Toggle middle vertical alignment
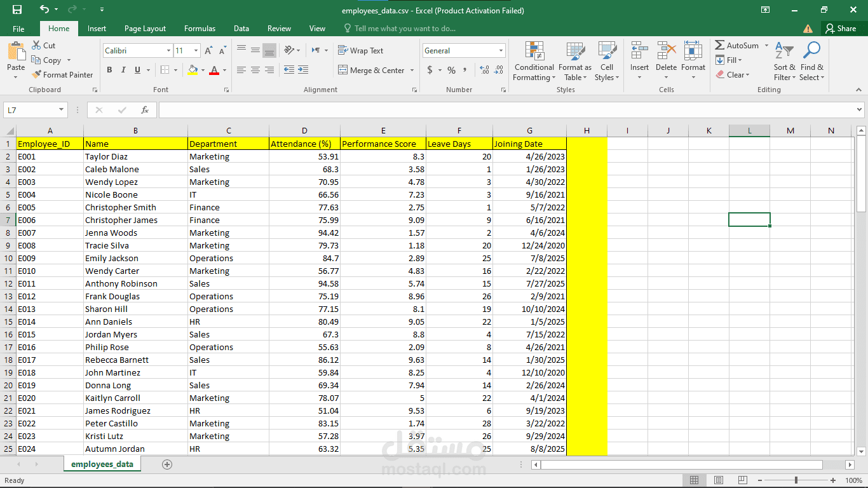Viewport: 868px width, 488px height. [x=255, y=50]
